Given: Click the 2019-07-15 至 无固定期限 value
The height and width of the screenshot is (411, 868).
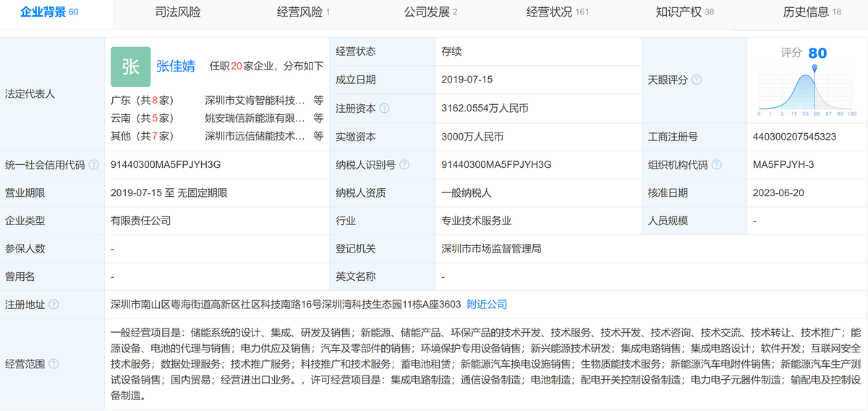Looking at the screenshot, I should tap(169, 193).
